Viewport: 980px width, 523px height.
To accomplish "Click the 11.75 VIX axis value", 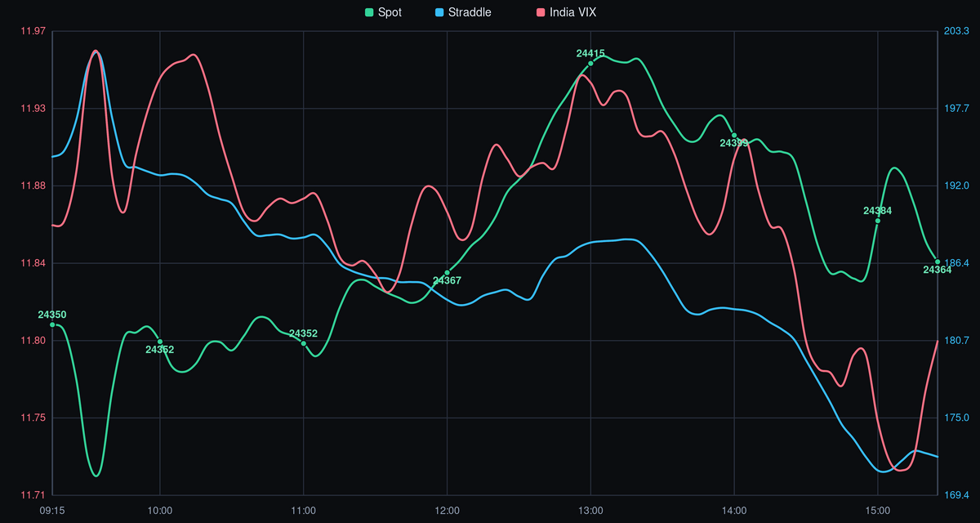I will 33,418.
